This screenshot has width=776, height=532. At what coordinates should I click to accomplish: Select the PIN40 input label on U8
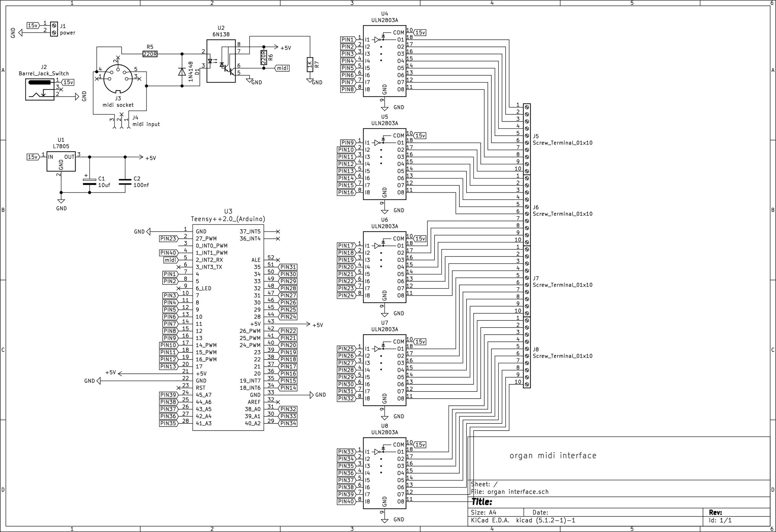346,502
